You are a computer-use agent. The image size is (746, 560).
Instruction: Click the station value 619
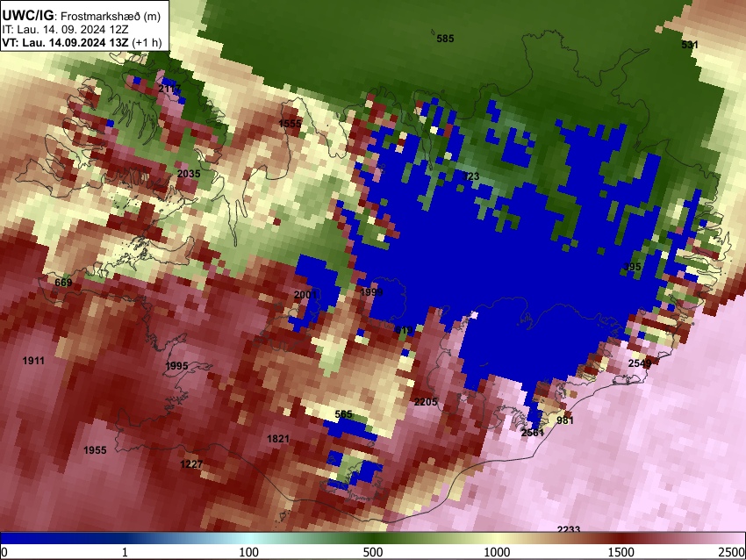pos(404,330)
